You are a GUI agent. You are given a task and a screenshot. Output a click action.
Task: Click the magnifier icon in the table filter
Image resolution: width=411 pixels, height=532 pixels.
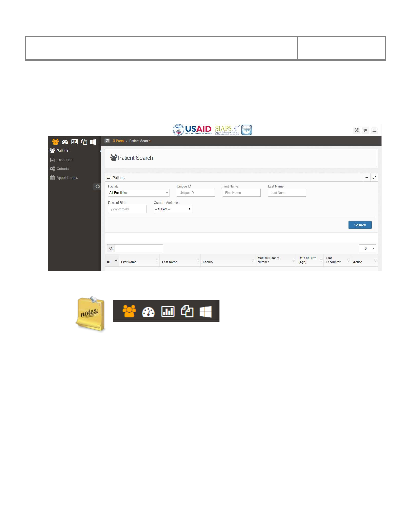(111, 248)
